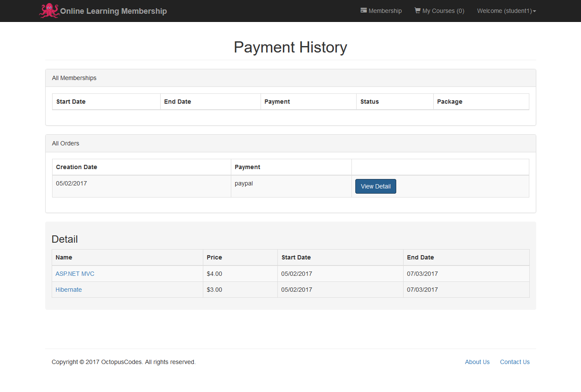Click the Online Learning Membership brand title
Image resolution: width=581 pixels, height=392 pixels.
[113, 11]
